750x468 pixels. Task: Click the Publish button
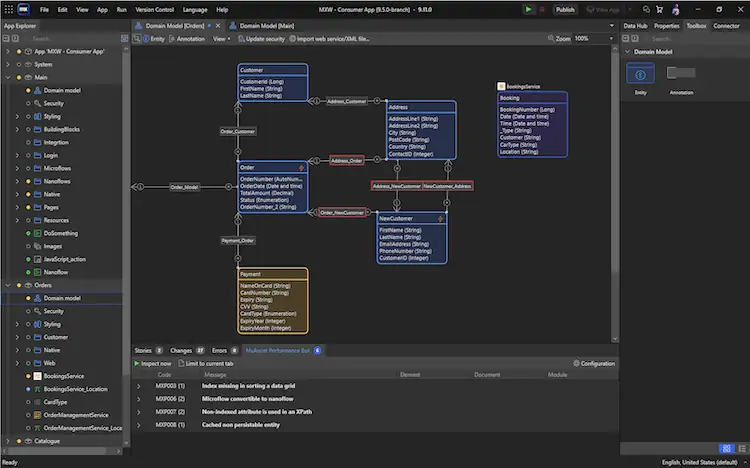click(x=565, y=9)
